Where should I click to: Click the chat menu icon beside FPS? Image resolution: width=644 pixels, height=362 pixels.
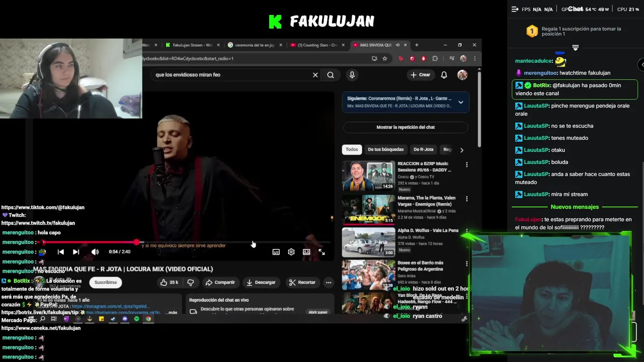[x=515, y=9]
